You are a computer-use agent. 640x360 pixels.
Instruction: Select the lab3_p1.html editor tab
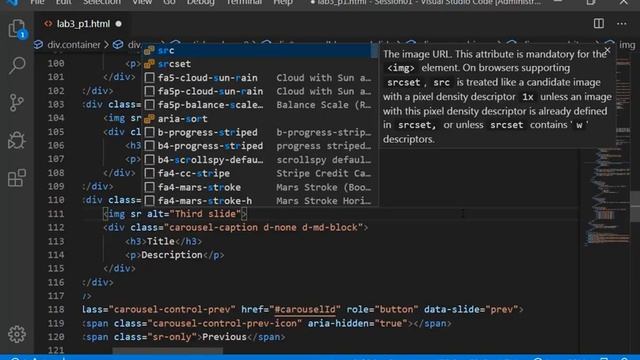click(83, 24)
